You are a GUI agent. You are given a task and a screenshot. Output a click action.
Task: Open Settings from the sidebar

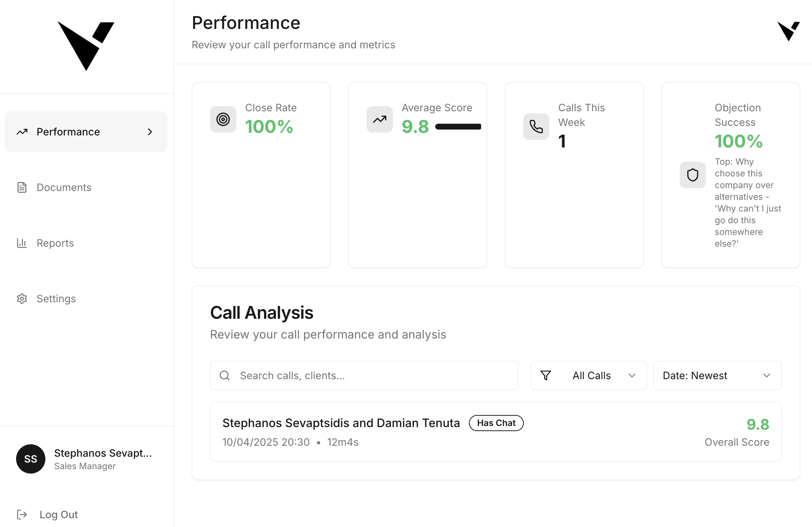coord(56,299)
